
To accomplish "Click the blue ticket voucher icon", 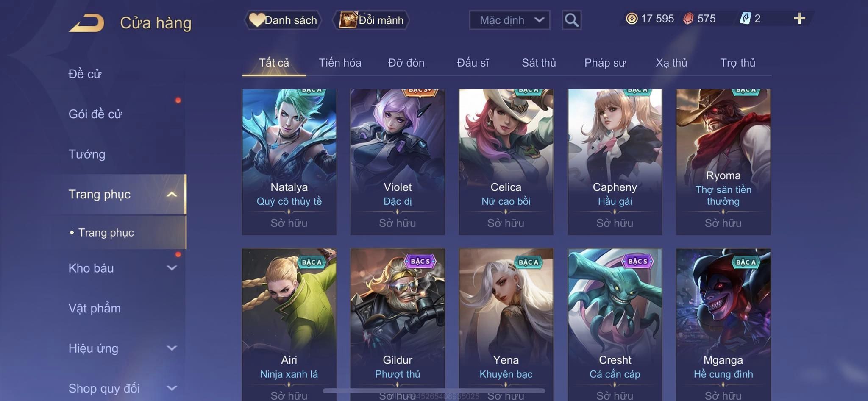I will (x=745, y=19).
